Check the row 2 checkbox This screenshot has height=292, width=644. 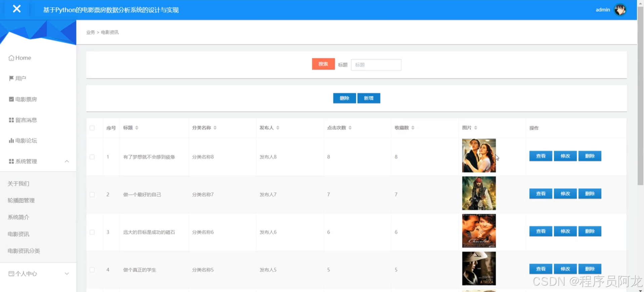click(92, 195)
